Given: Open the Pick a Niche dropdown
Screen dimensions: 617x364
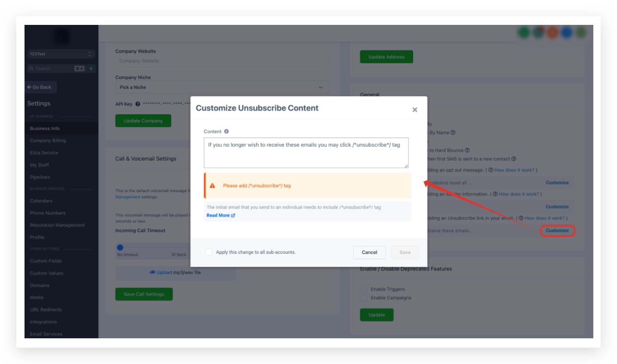Looking at the screenshot, I should (222, 87).
